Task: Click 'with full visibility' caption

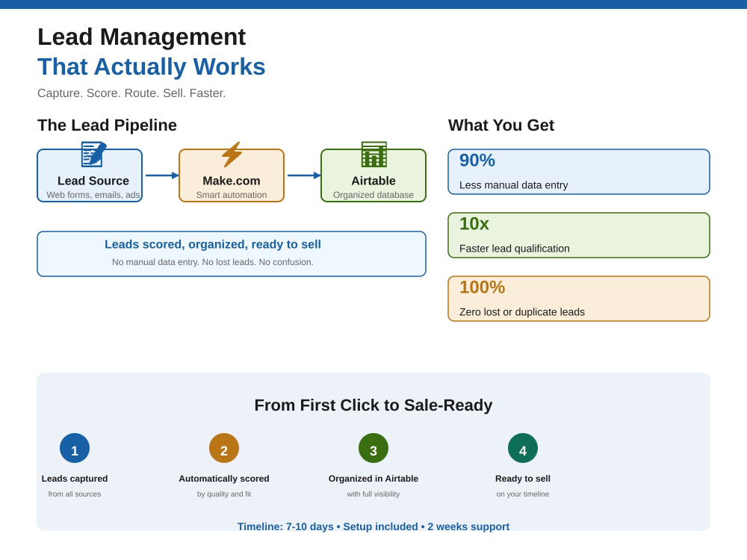Action: [x=373, y=494]
